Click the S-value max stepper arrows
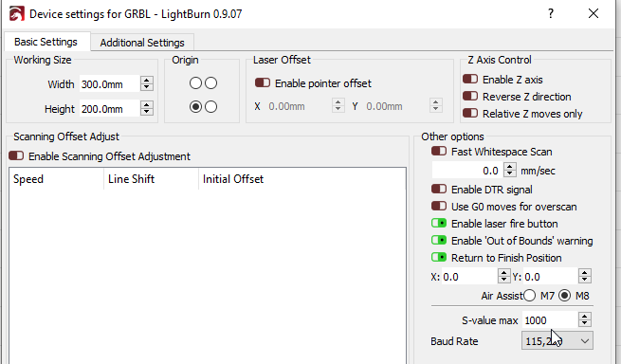Viewport: 621px width, 364px height. (585, 319)
